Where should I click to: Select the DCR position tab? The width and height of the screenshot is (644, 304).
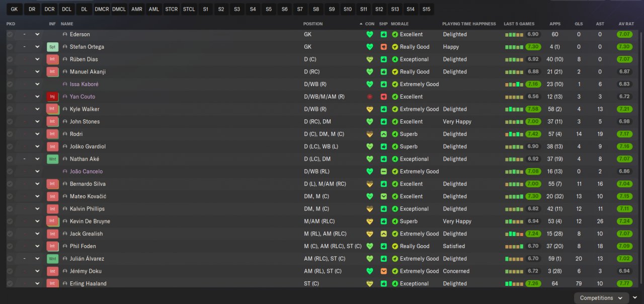pos(49,9)
